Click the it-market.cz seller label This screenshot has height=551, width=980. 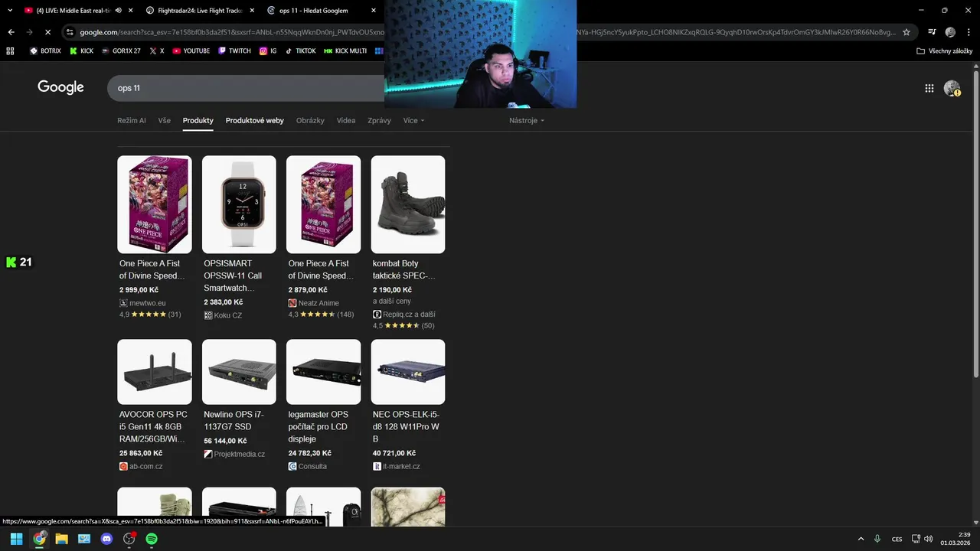(397, 466)
